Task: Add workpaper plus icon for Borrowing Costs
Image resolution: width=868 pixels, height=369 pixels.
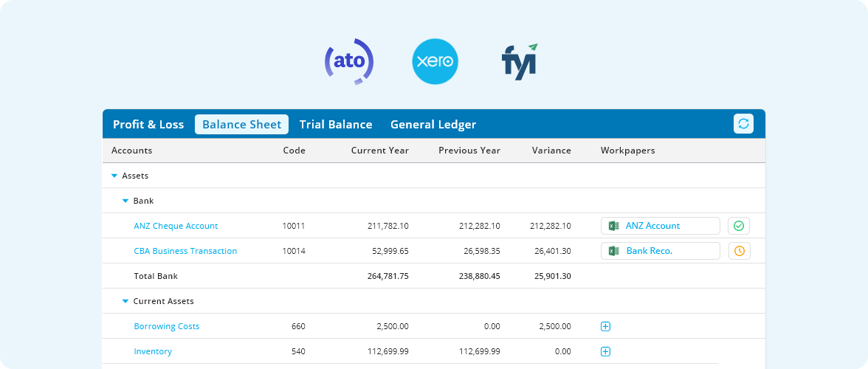Action: tap(605, 326)
